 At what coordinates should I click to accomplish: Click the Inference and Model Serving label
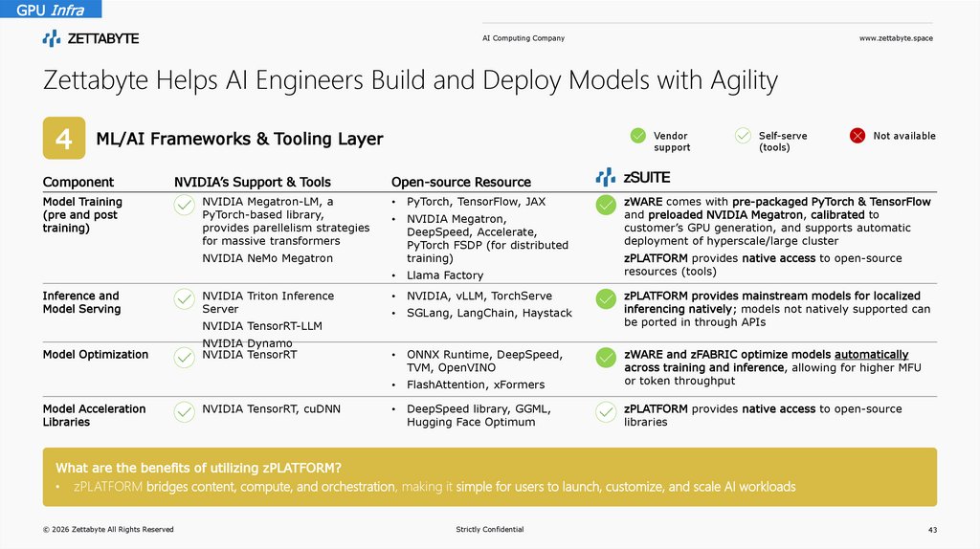tap(82, 302)
